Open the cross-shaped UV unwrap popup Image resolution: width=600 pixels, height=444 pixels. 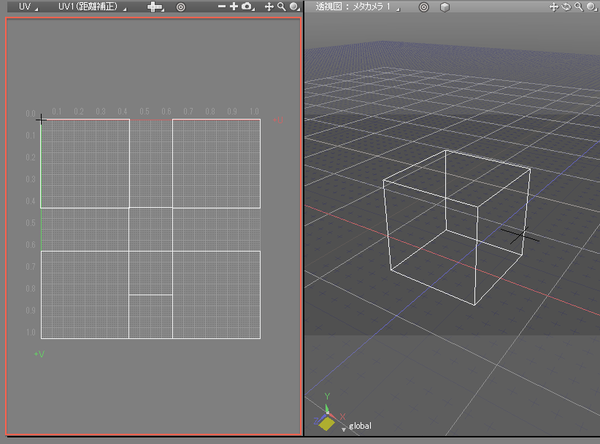156,7
